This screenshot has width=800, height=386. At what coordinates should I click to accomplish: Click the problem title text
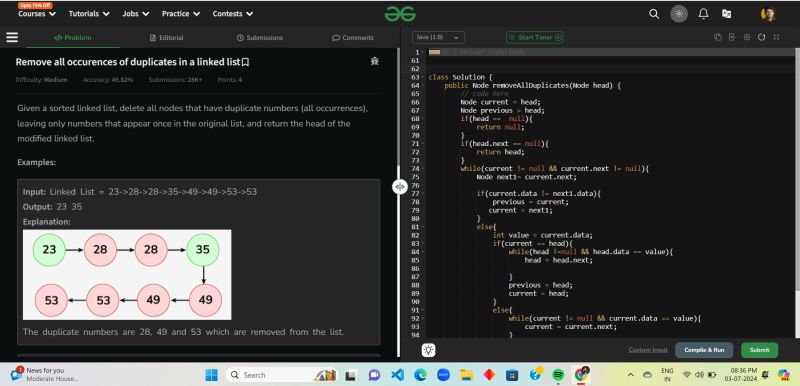pyautogui.click(x=128, y=62)
